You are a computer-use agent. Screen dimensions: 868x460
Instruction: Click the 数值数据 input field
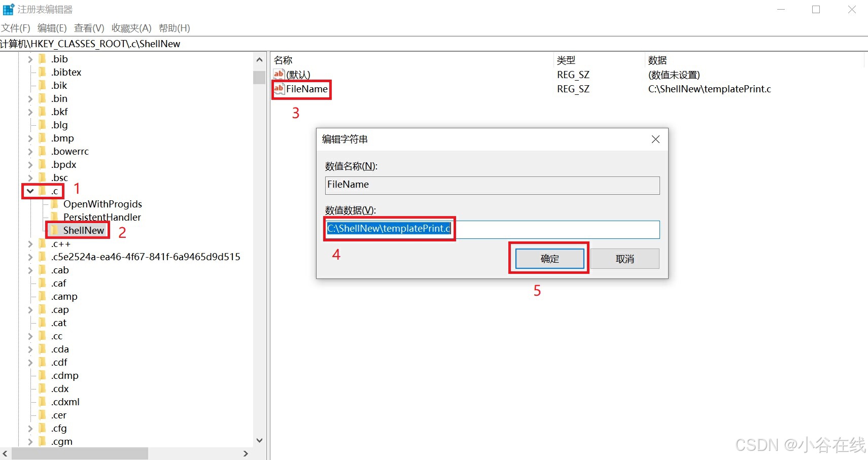click(492, 229)
